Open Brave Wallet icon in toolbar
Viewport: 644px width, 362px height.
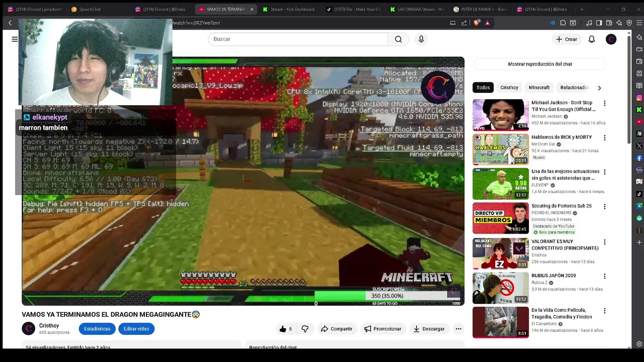(x=609, y=23)
